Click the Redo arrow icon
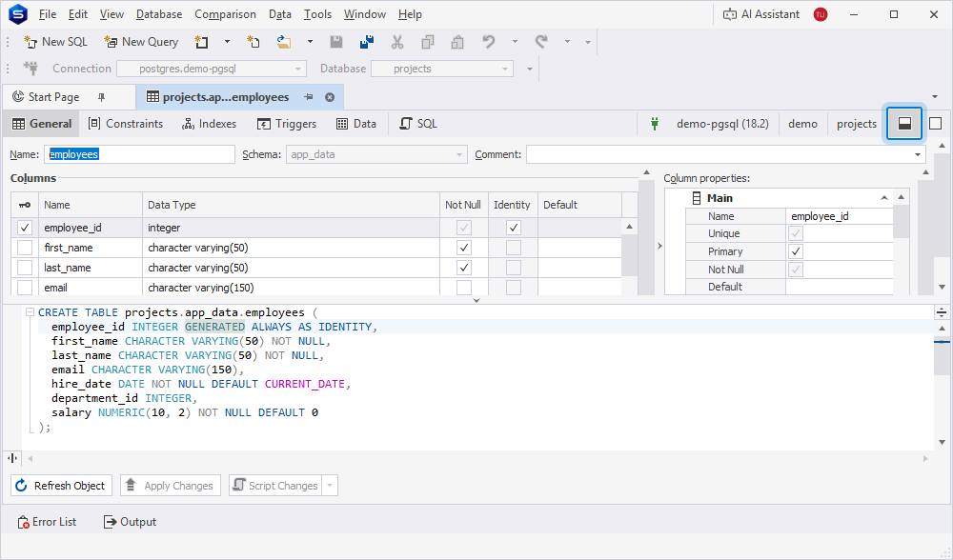Image resolution: width=953 pixels, height=560 pixels. coord(541,42)
